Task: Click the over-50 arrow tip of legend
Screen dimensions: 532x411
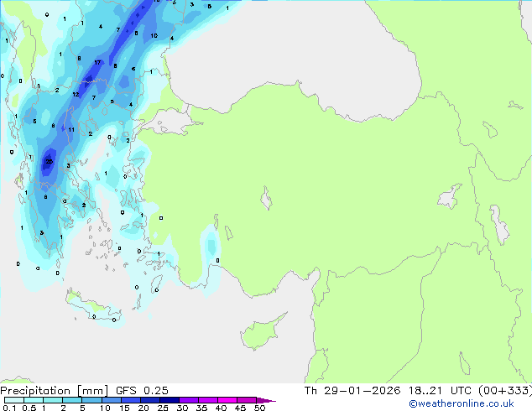Action: click(x=266, y=400)
